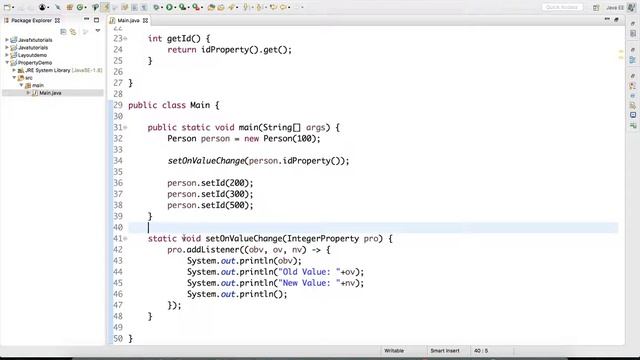640x360 pixels.
Task: Click the Open Perspective icon
Action: point(596,7)
